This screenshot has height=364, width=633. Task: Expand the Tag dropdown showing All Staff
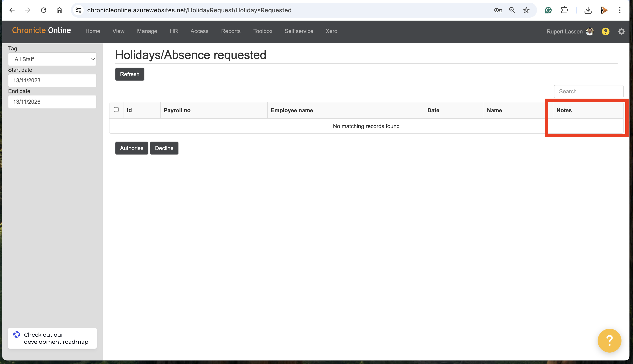pyautogui.click(x=52, y=59)
